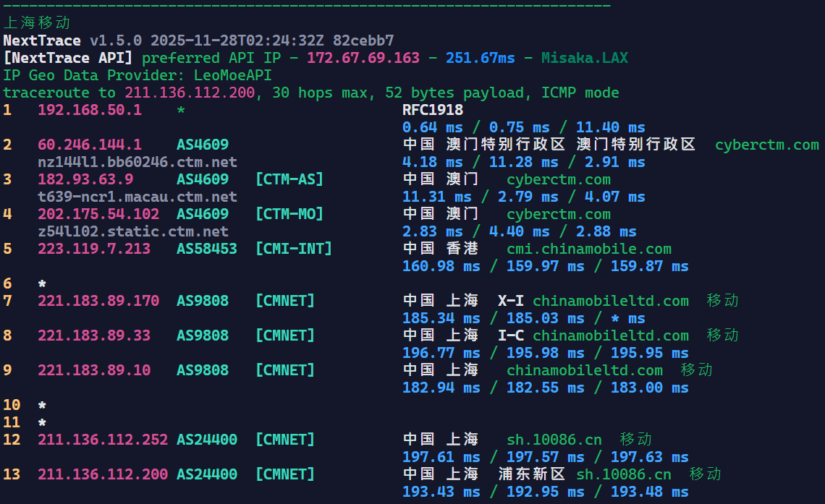The width and height of the screenshot is (825, 504).
Task: Click hostname z54l102.static.ctm.net
Action: pyautogui.click(x=133, y=231)
